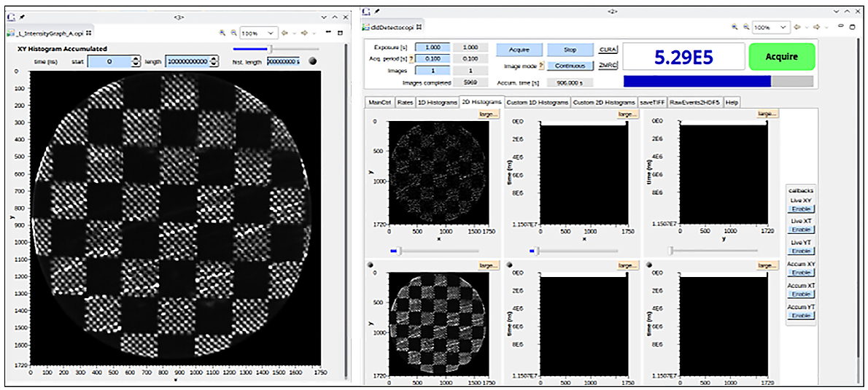Click the large green Acquire button
Viewport: 868px width, 390px height.
click(781, 56)
